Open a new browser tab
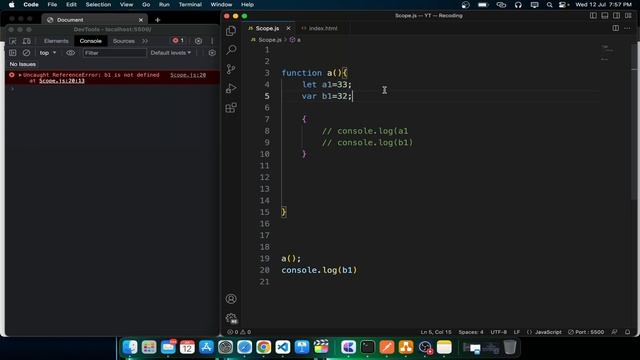This screenshot has height=360, width=640. tap(158, 20)
